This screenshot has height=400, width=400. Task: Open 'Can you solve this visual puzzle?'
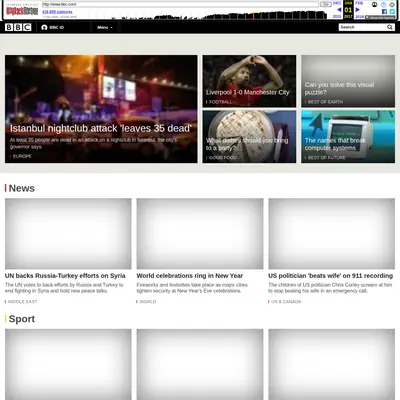pyautogui.click(x=339, y=88)
